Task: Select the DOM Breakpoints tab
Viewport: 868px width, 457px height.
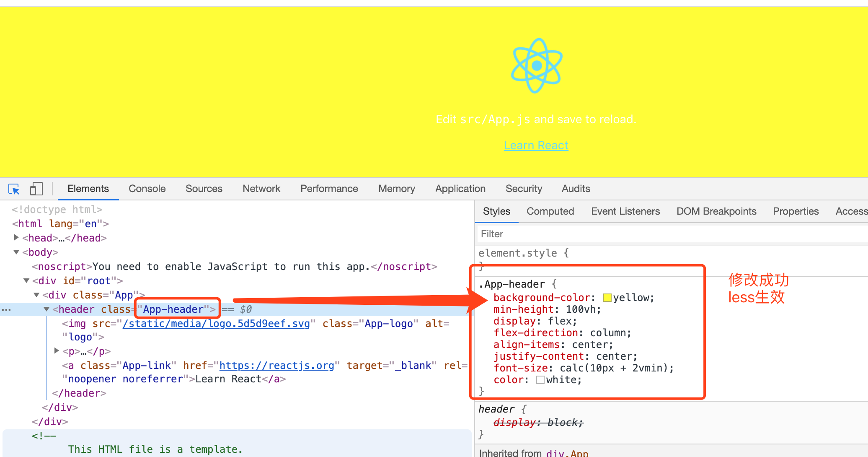Action: 716,211
